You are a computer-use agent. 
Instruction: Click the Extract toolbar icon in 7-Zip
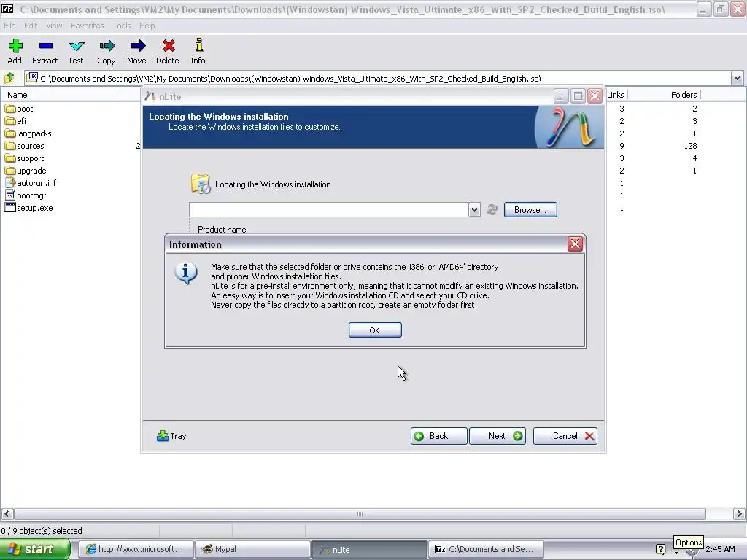tap(45, 52)
